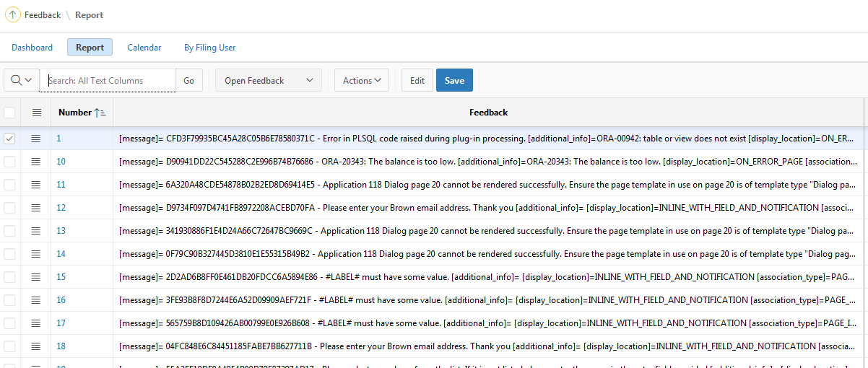Uncheck the checkbox for row 1
The image size is (868, 368).
[9, 139]
